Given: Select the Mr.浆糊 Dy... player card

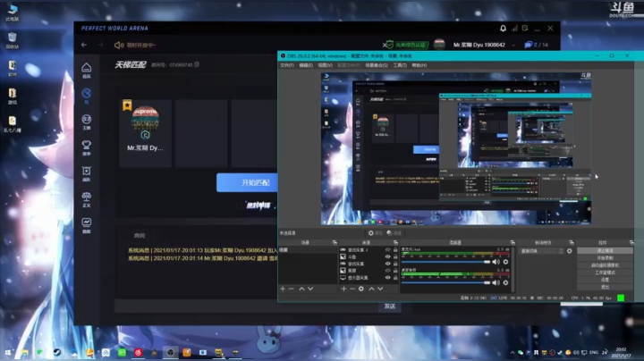Looking at the screenshot, I should pyautogui.click(x=145, y=133).
